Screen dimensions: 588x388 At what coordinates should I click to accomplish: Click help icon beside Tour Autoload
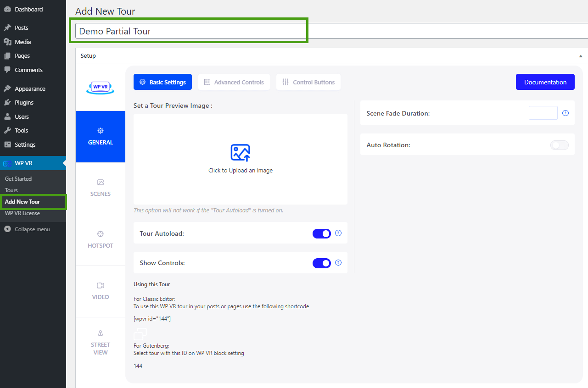pos(338,233)
